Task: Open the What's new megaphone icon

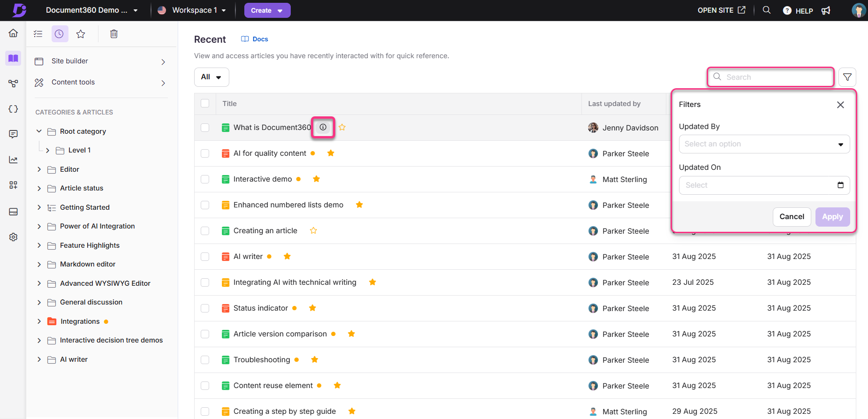Action: (826, 10)
